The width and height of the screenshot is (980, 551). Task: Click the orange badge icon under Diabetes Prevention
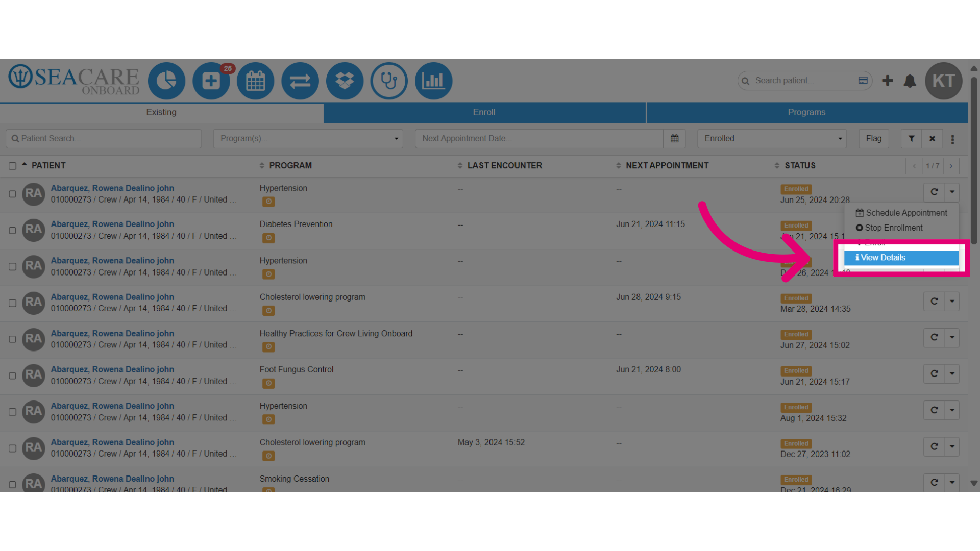click(x=268, y=238)
